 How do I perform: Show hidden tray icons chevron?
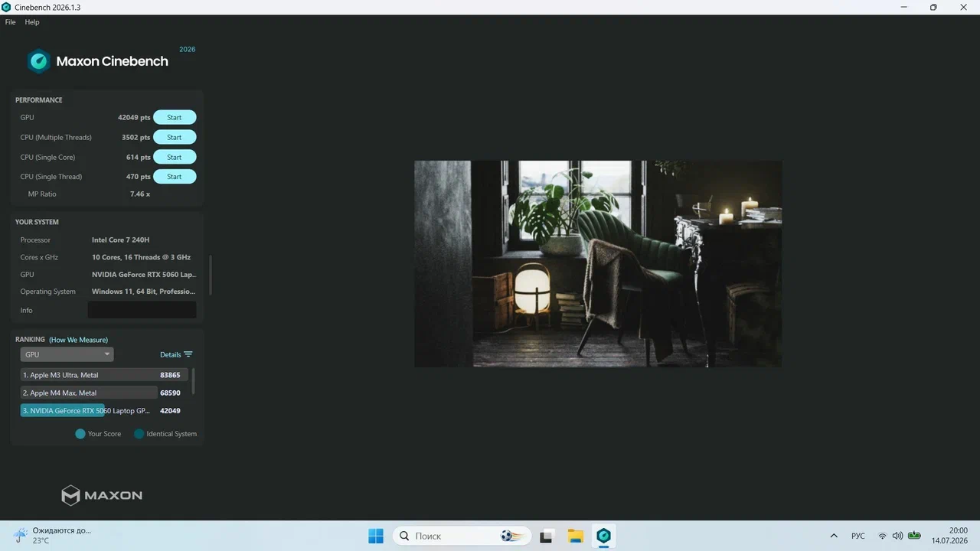coord(834,536)
